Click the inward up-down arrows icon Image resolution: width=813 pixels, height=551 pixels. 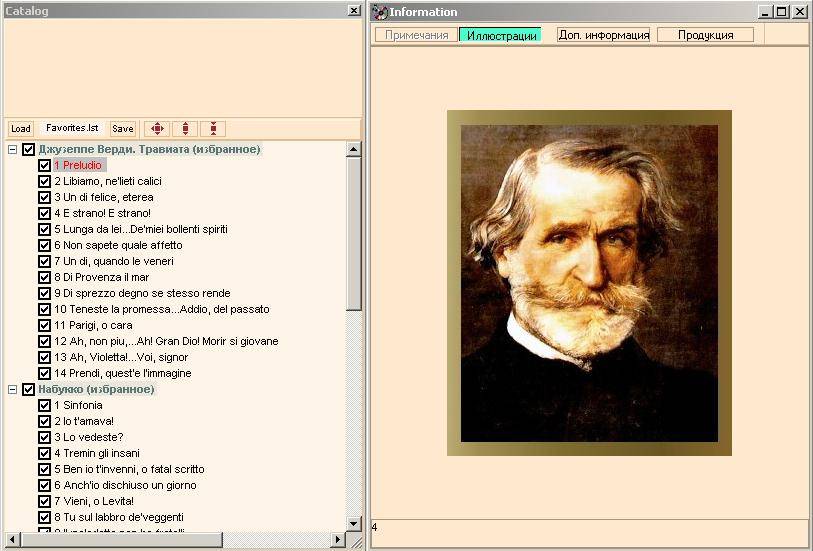pos(213,129)
